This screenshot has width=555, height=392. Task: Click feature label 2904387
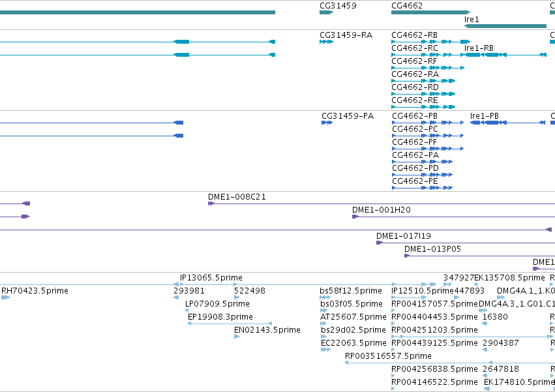(500, 343)
